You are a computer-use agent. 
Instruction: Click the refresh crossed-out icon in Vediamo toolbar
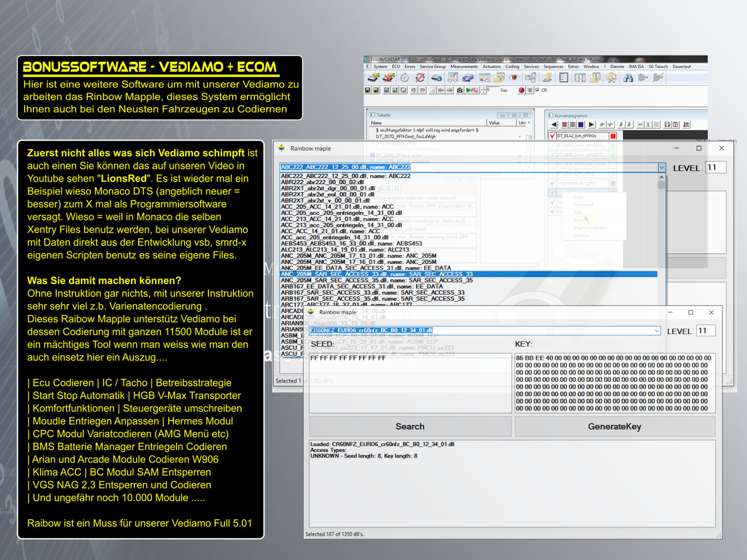[420, 77]
